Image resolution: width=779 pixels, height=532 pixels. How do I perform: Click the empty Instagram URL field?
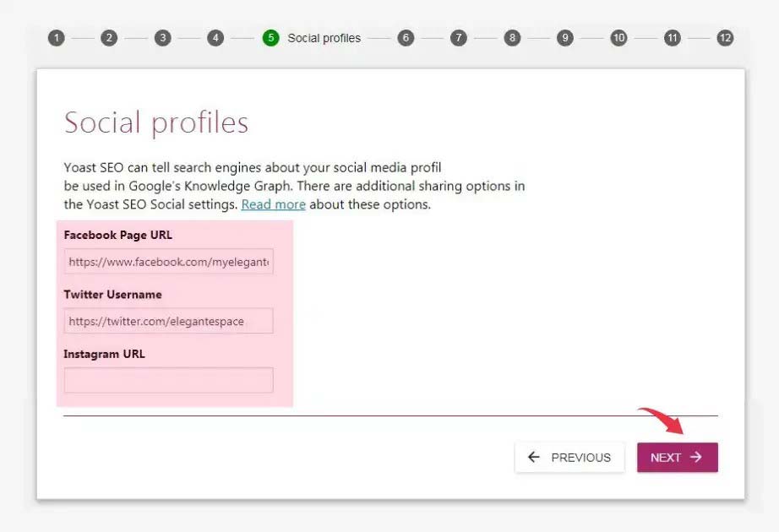click(168, 380)
